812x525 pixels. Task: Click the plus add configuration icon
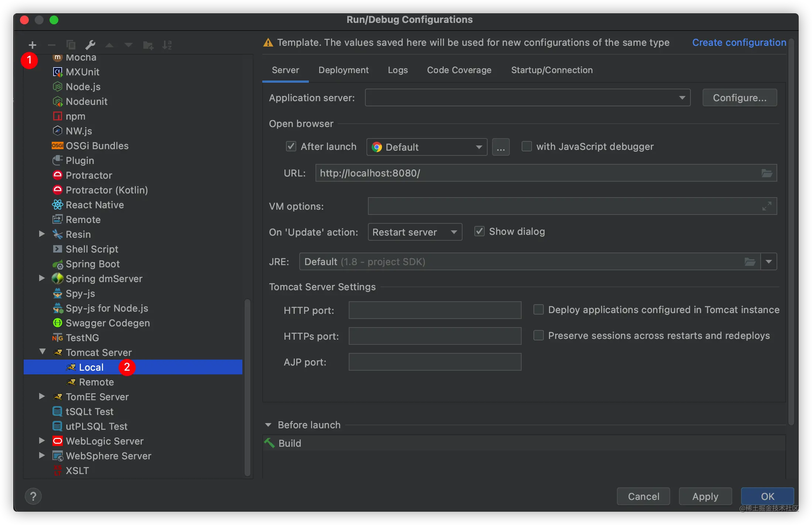pyautogui.click(x=33, y=45)
